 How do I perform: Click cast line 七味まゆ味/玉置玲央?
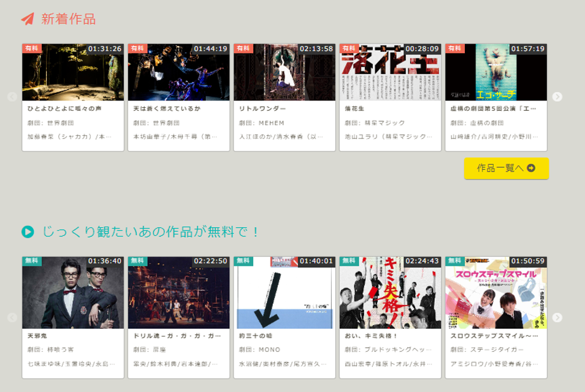(71, 364)
